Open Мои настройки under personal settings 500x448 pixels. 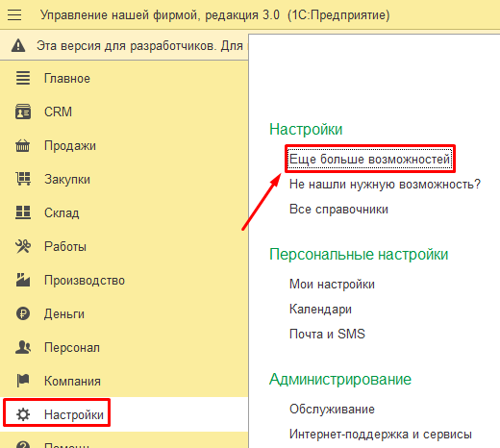point(332,285)
